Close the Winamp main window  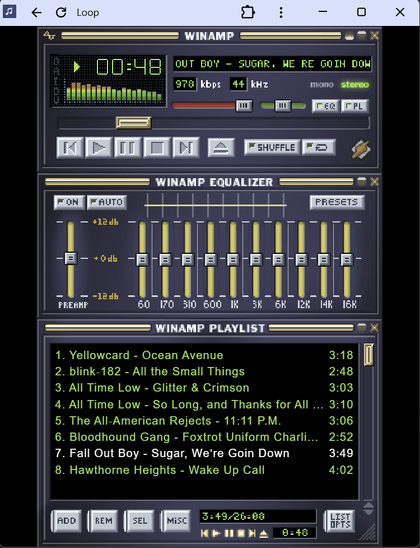point(374,36)
